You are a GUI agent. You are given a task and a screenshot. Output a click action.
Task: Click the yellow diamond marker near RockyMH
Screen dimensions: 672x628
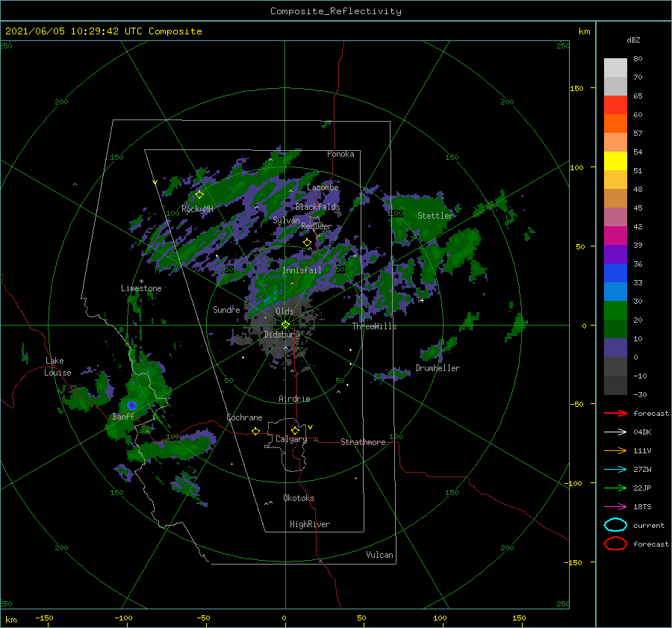199,195
